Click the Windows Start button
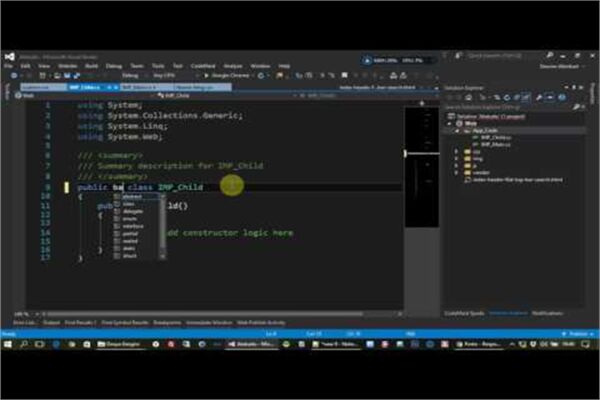Viewport: 600px width, 400px height. coord(9,343)
